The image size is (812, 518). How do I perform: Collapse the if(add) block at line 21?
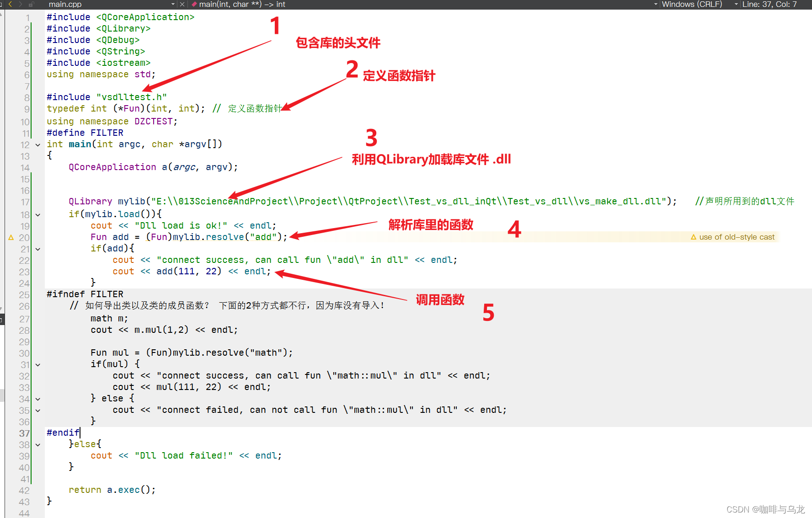click(38, 249)
